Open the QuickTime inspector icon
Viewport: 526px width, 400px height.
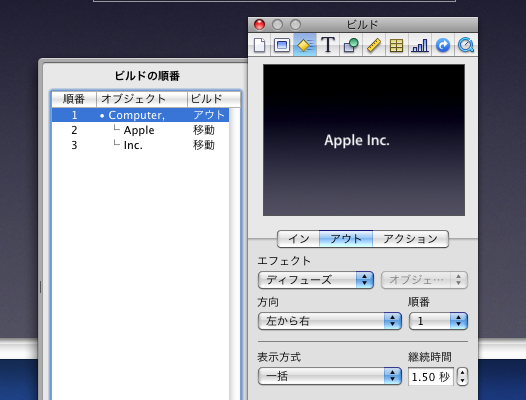tap(466, 45)
